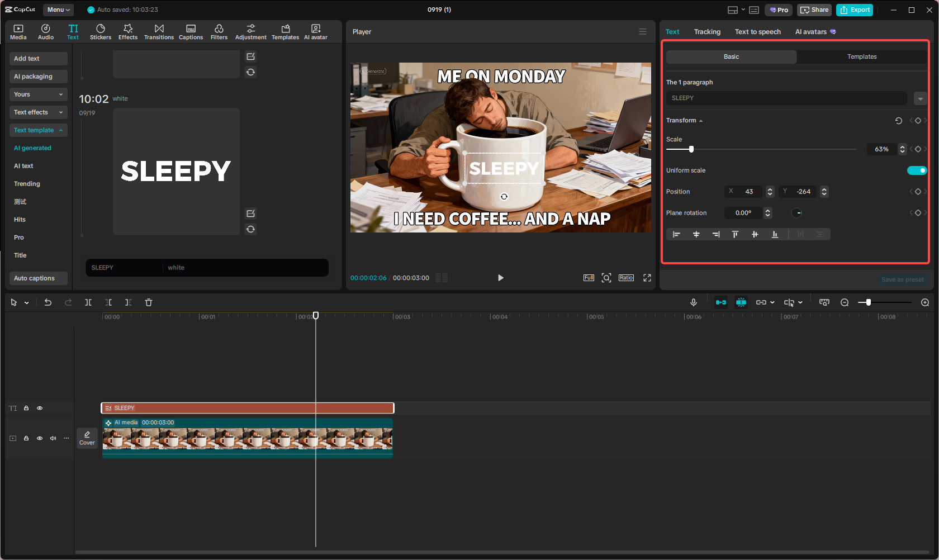Viewport: 939px width, 560px height.
Task: Click the Add text button
Action: [x=38, y=58]
